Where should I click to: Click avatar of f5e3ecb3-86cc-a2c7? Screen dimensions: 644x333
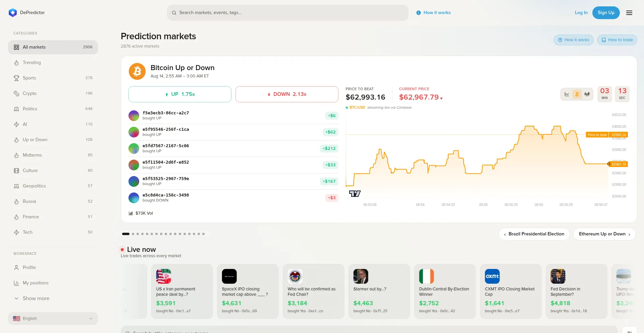[x=134, y=116]
